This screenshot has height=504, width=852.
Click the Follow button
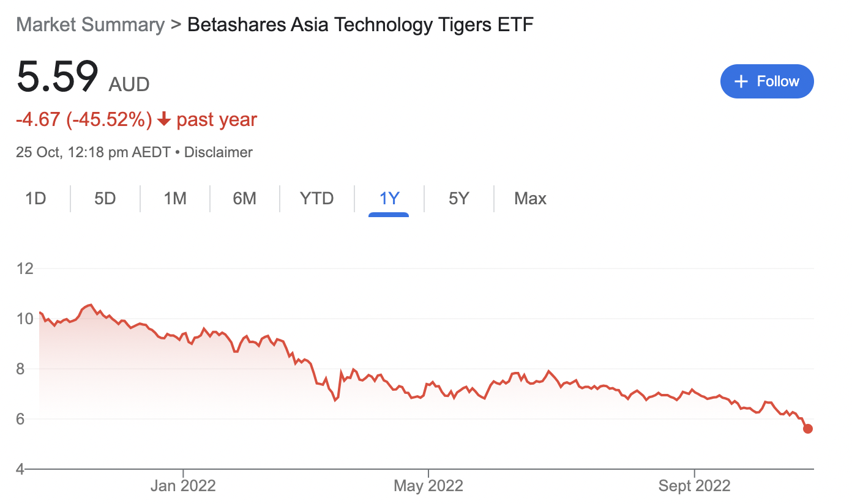point(767,81)
